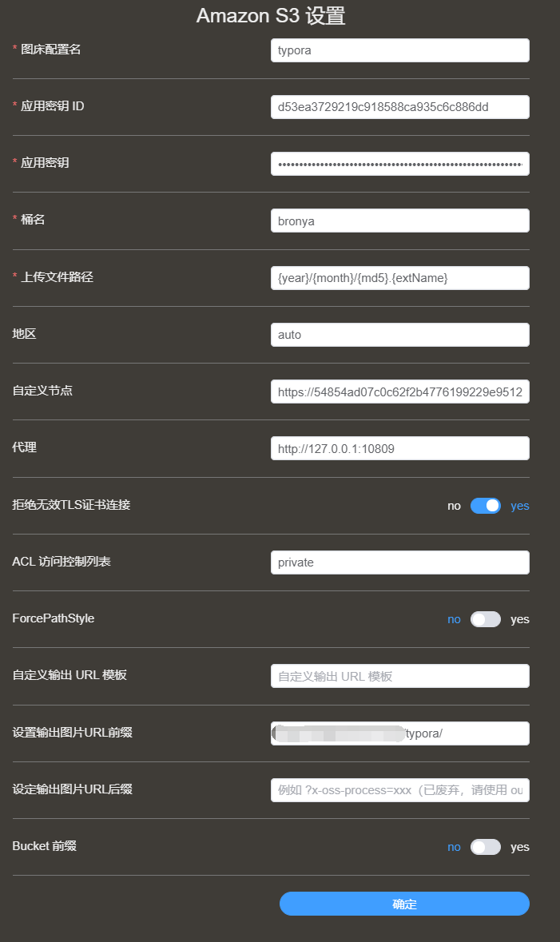
Task: Focus the 图床配置名 field containing typora
Action: (400, 50)
